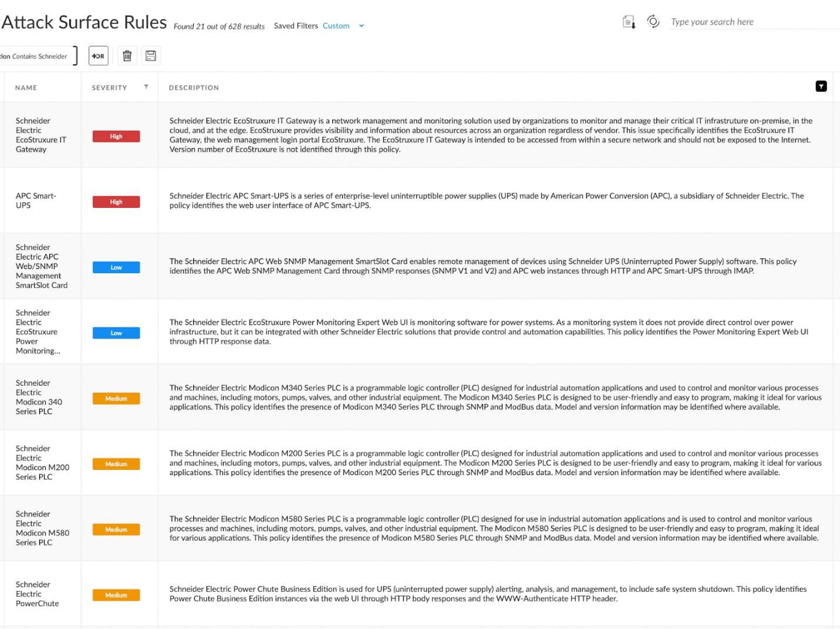Click the High severity badge for APC Smart-UPS

coord(116,202)
